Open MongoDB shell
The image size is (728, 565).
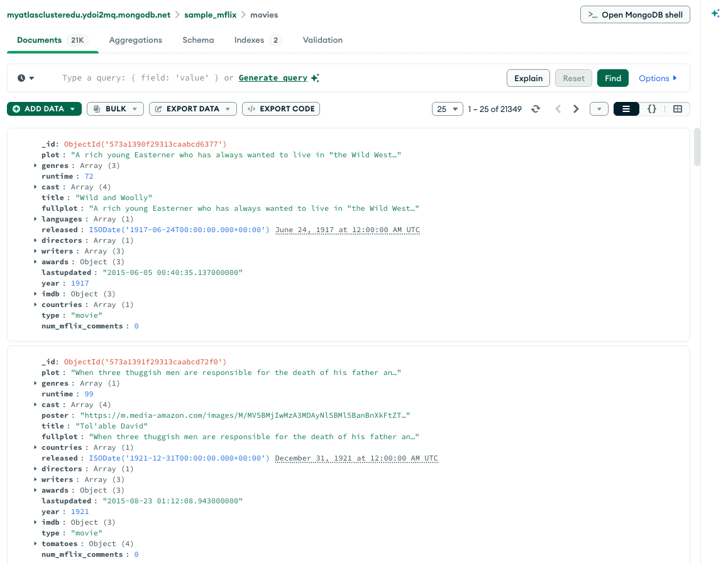pos(635,14)
